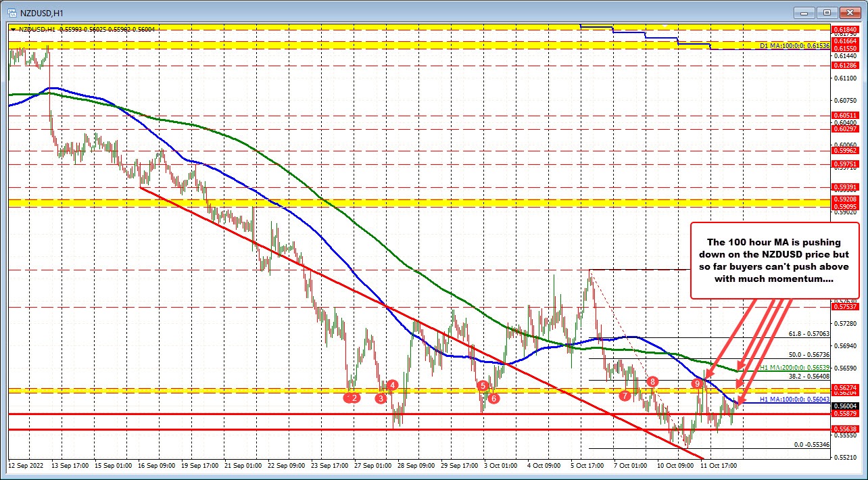Viewport: 868px width, 480px height.
Task: Minimize the NZDUSD chart window
Action: pyautogui.click(x=804, y=12)
